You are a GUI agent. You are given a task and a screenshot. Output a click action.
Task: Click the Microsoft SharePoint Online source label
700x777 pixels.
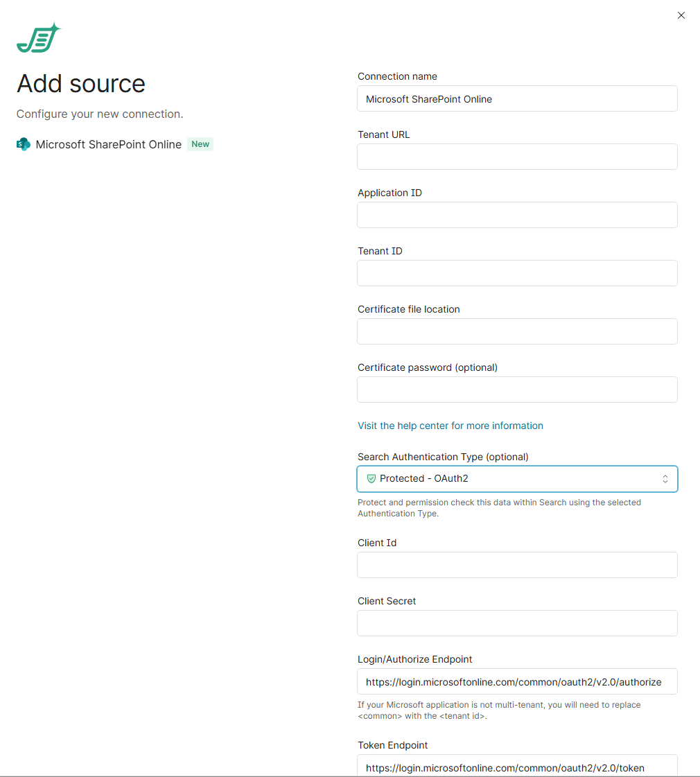tap(108, 144)
